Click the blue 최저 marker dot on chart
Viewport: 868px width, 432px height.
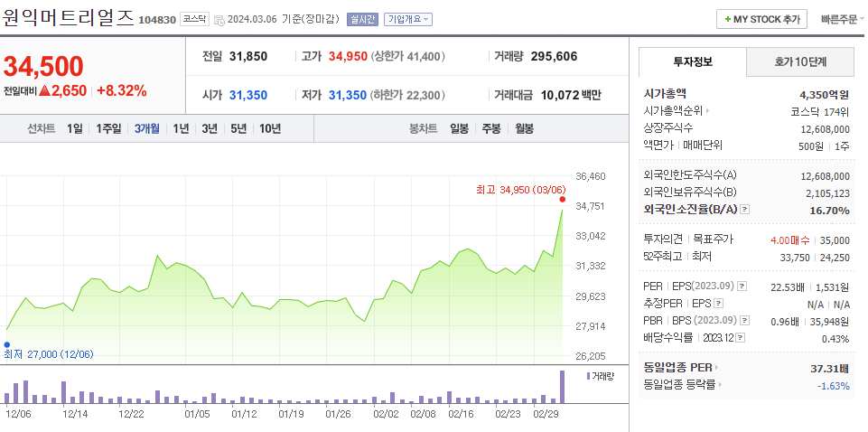tap(6, 344)
